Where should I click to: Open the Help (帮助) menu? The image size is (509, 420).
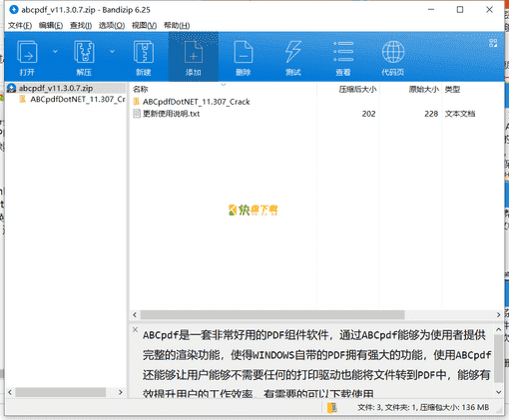click(177, 25)
